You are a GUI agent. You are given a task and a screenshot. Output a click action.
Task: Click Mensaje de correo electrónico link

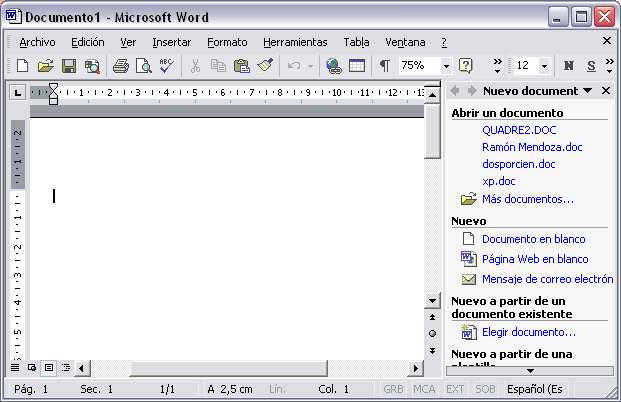coord(547,279)
